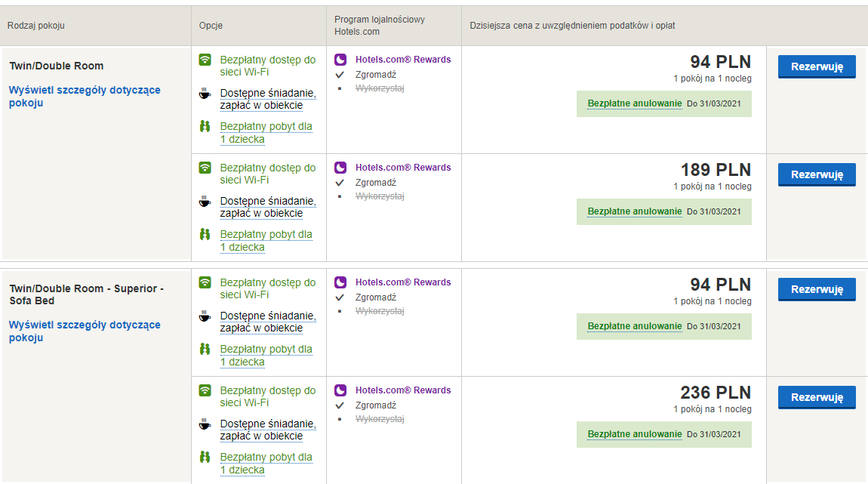
Task: Click Zgromadź checkmark in standard Twin/Double 94 PLN offer
Action: [340, 75]
